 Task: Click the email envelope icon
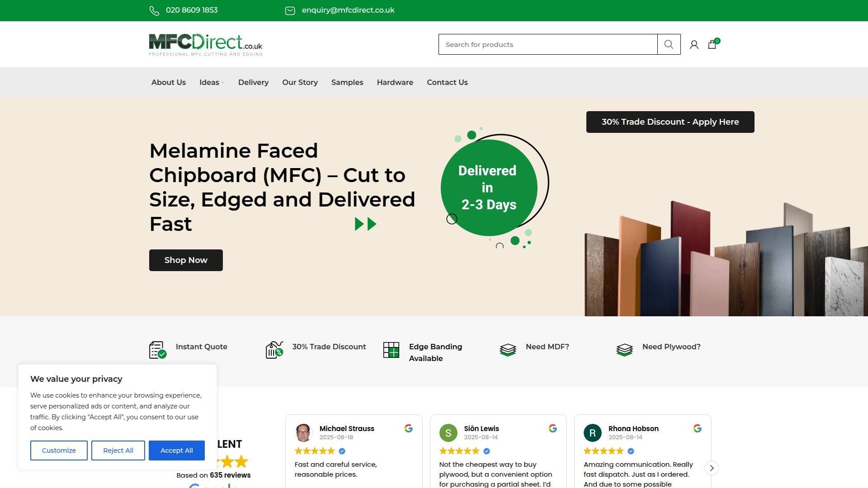[x=290, y=10]
